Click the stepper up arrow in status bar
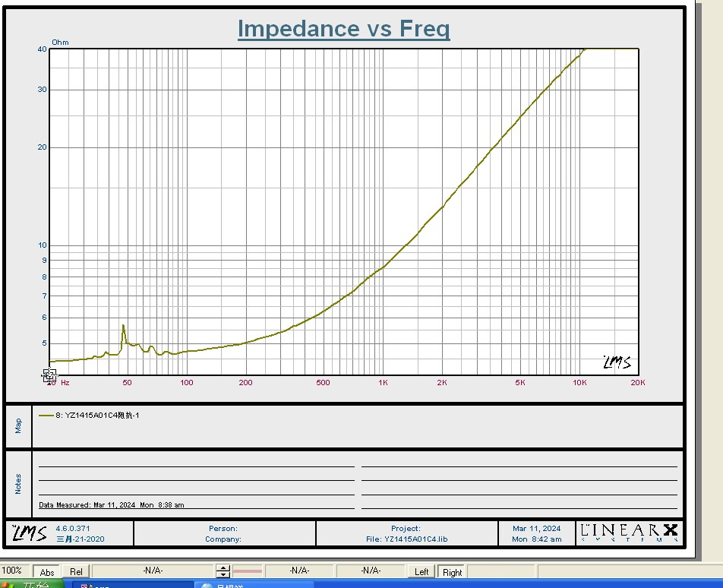This screenshot has width=723, height=588. (x=223, y=567)
